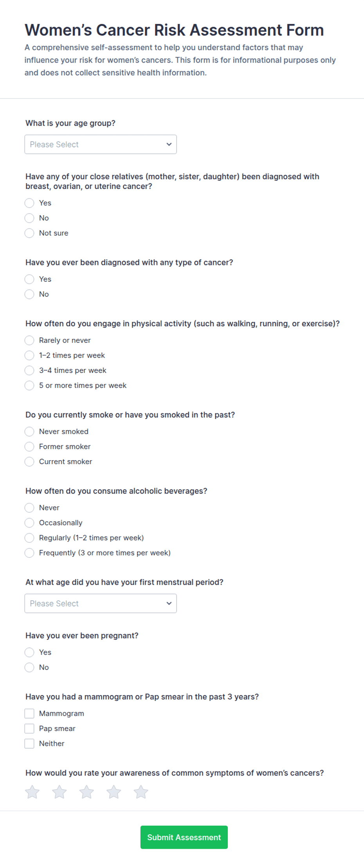Tick the Pap smear option
Screen dimensions: 364x868
coord(29,728)
